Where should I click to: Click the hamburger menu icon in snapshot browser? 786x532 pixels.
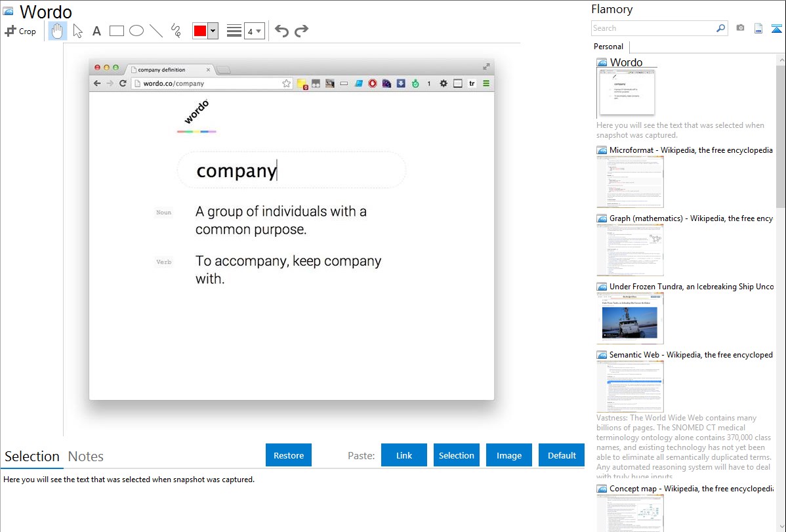[486, 83]
